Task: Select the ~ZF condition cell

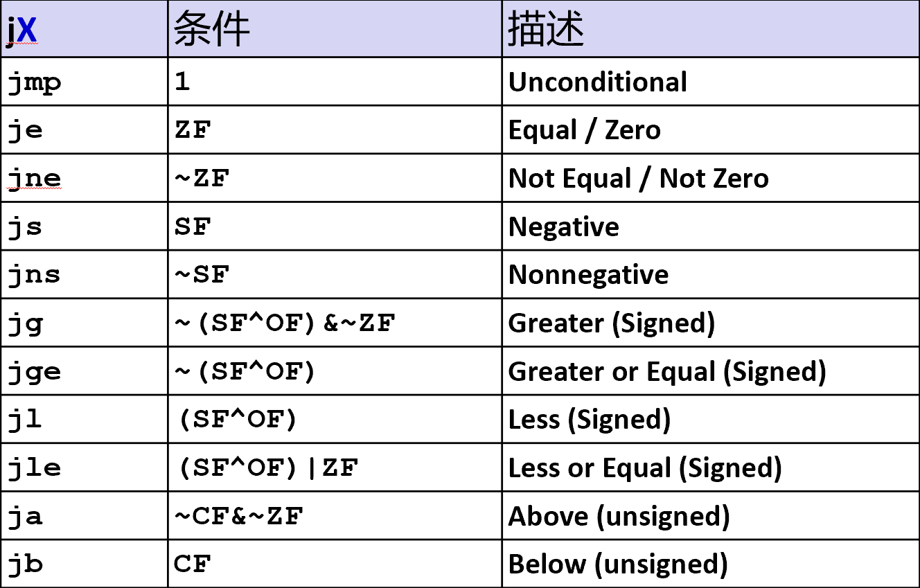Action: pos(202,179)
